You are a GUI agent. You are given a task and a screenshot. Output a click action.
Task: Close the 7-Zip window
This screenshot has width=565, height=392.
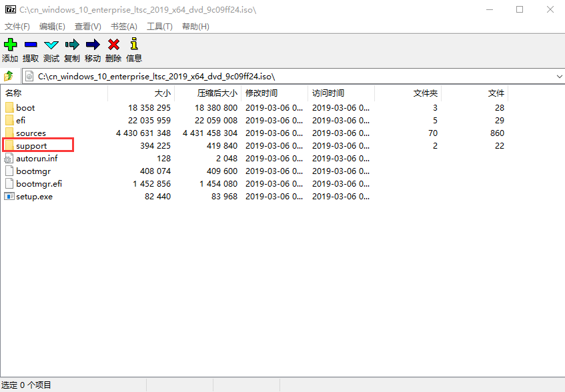(550, 9)
